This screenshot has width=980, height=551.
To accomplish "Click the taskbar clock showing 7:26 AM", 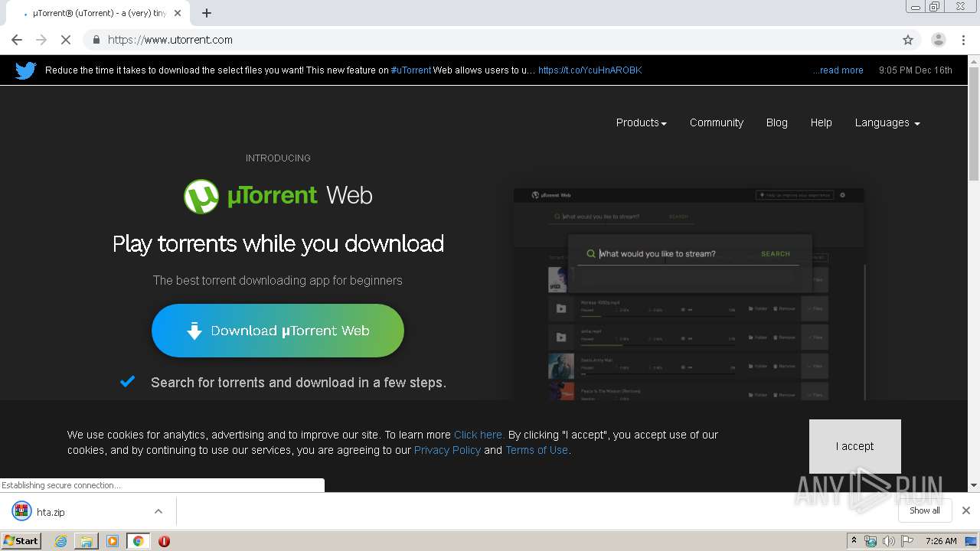I will [941, 541].
